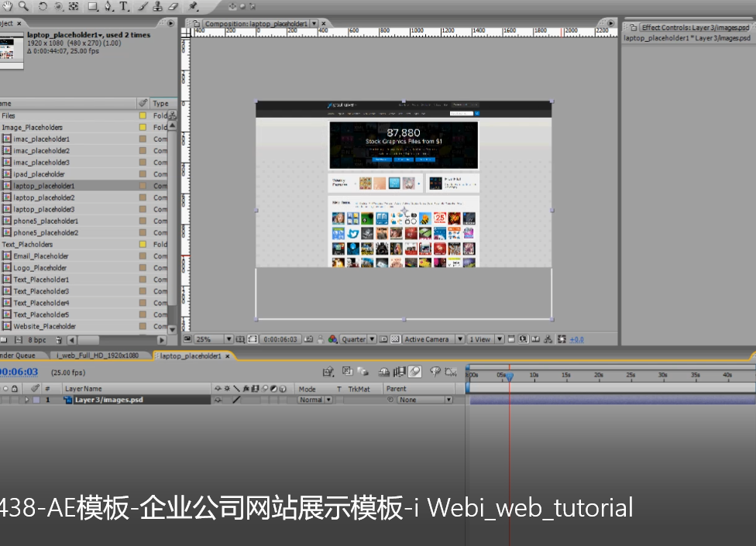
Task: Click the reset exposure icon
Action: click(x=562, y=339)
